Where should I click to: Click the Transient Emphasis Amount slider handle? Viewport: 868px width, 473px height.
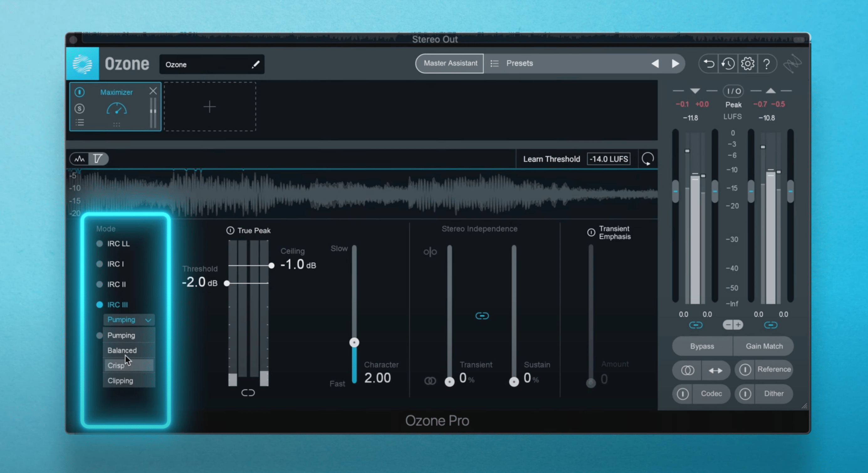591,383
